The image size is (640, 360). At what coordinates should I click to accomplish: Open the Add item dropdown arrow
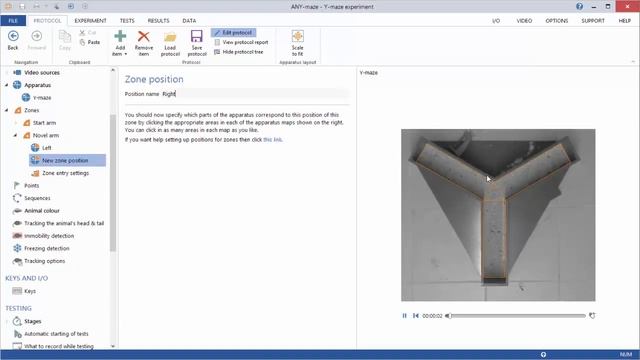click(x=126, y=54)
